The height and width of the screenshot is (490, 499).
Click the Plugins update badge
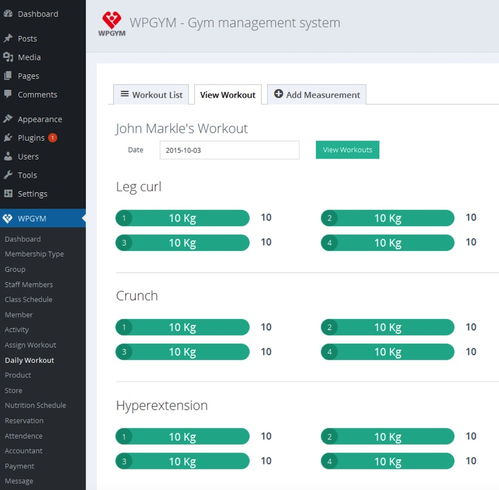tap(53, 138)
